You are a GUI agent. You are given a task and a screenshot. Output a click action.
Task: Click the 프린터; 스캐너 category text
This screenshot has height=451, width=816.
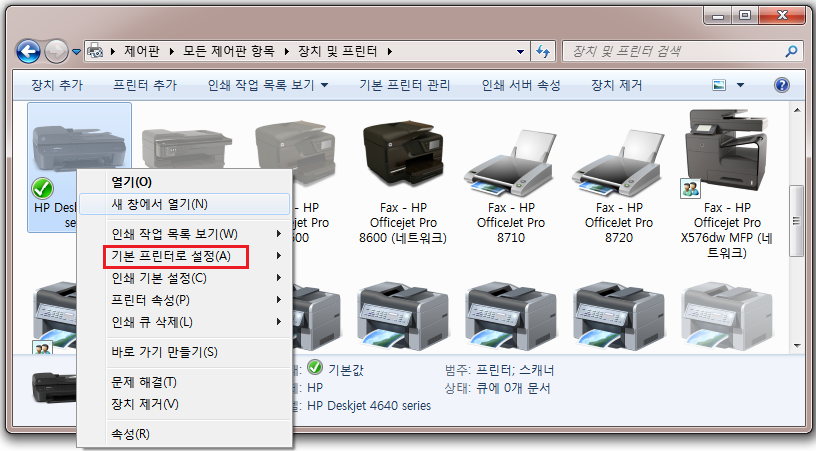point(515,370)
